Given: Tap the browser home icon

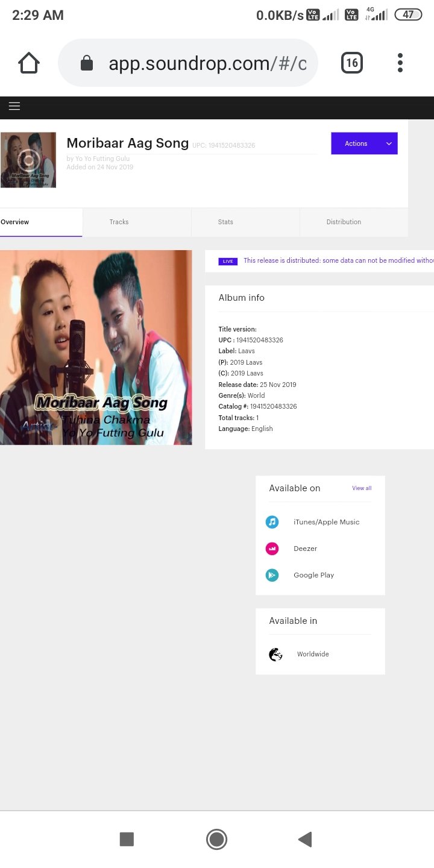Looking at the screenshot, I should coord(29,63).
